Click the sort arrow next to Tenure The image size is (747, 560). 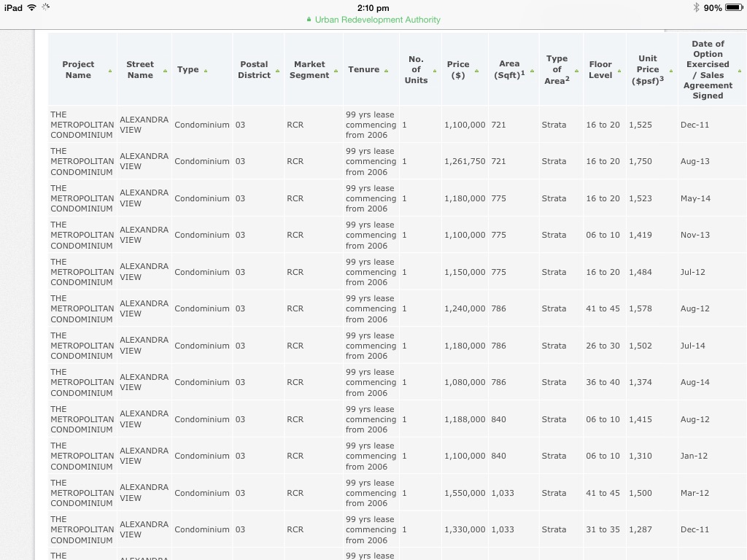point(386,71)
